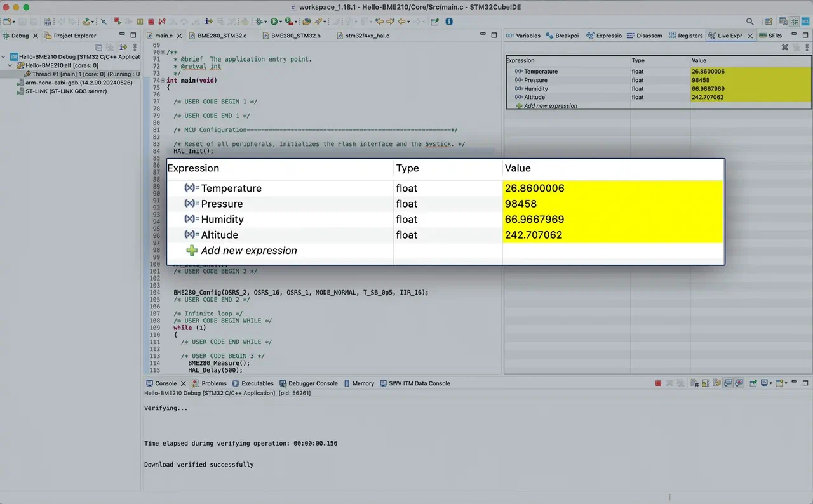Click the blue information icon in toolbar
Screen dimensions: 813x504
(x=449, y=22)
